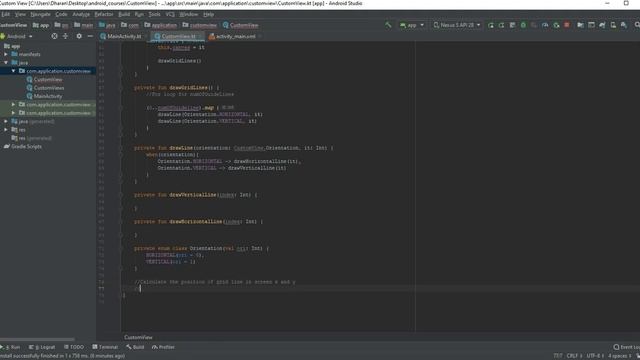Open the VCS menu
640x360 pixels.
click(170, 14)
